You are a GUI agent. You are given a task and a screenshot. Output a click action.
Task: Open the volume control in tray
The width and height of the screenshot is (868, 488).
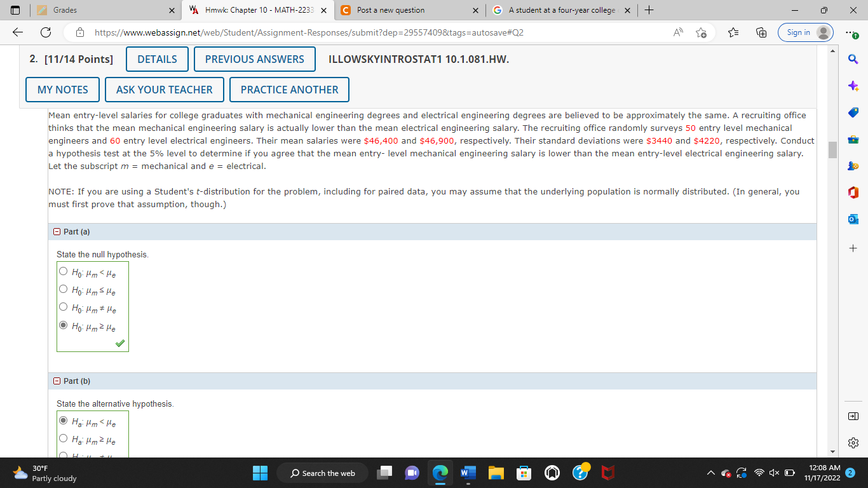pos(775,473)
